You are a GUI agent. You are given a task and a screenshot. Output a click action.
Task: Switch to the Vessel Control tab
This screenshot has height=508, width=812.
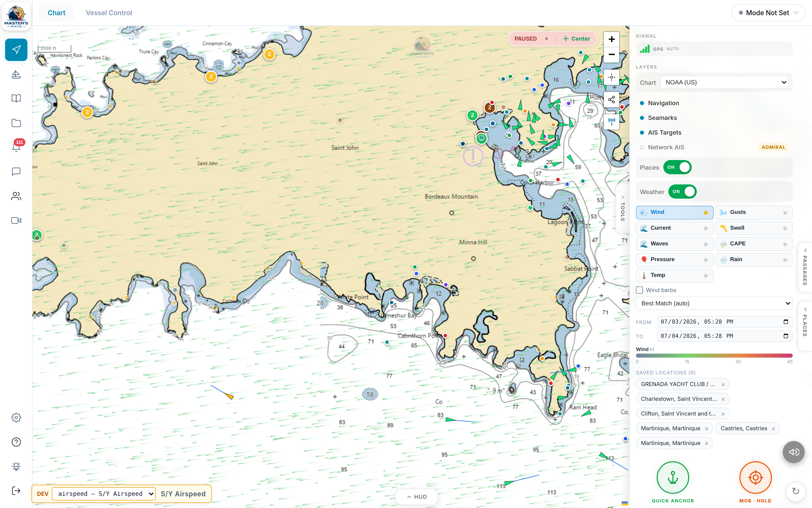click(109, 13)
